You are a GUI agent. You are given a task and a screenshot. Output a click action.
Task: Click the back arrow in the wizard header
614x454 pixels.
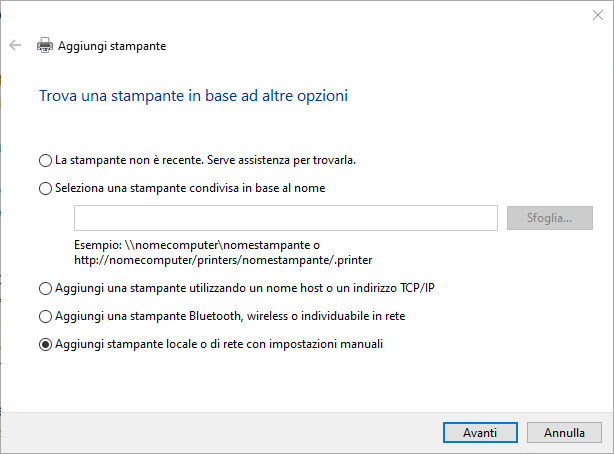click(x=15, y=46)
